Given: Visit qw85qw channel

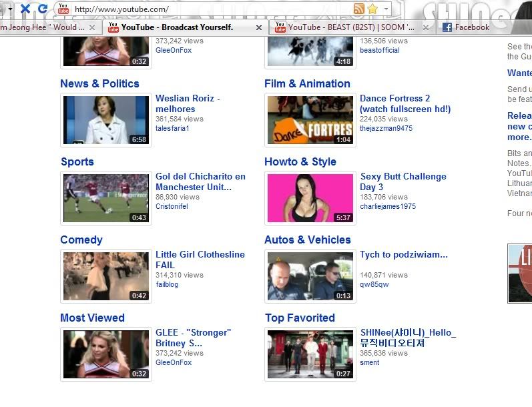Looking at the screenshot, I should [x=374, y=284].
